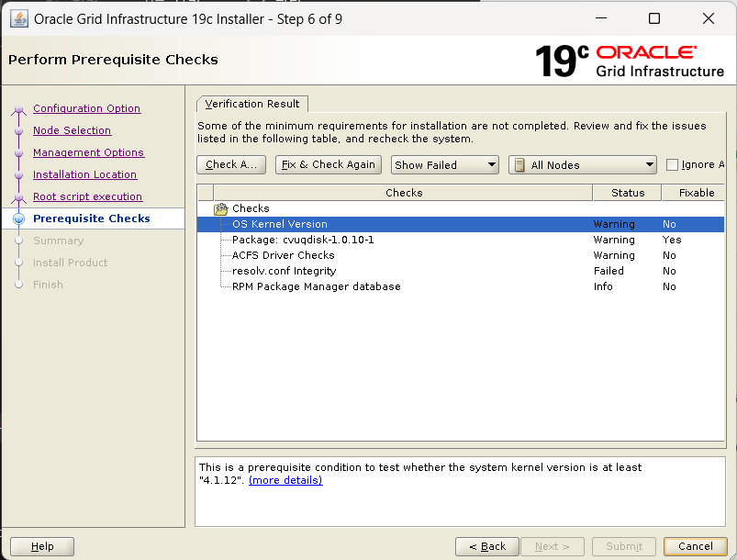Go to Root script execution step
The height and width of the screenshot is (560, 737).
click(87, 197)
